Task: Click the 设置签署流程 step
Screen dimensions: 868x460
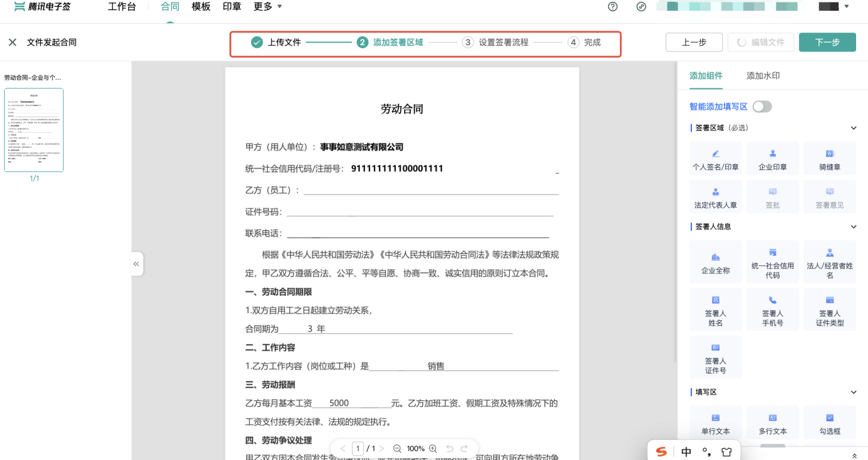Action: point(495,43)
